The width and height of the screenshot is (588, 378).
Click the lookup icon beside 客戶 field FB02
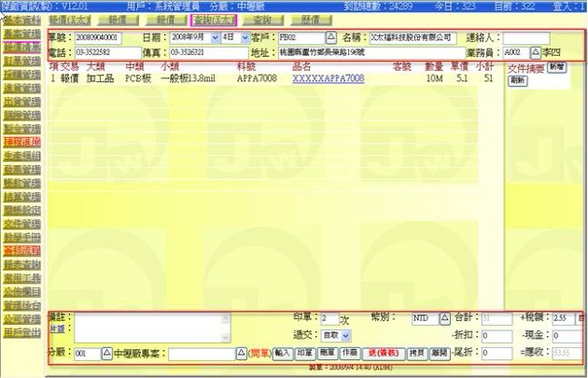click(x=330, y=38)
